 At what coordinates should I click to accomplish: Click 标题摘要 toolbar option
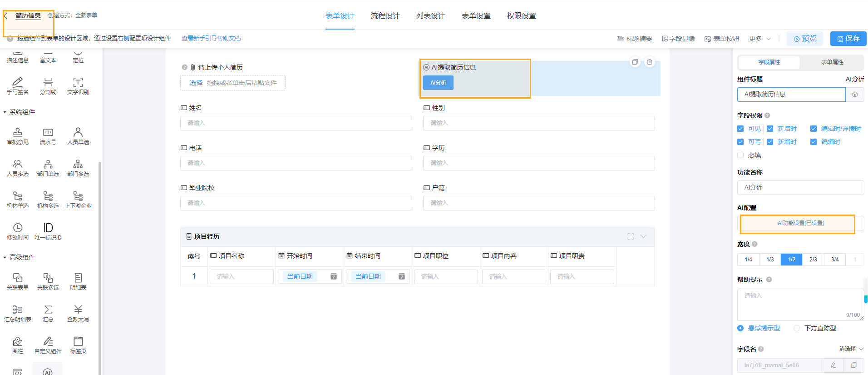click(635, 39)
